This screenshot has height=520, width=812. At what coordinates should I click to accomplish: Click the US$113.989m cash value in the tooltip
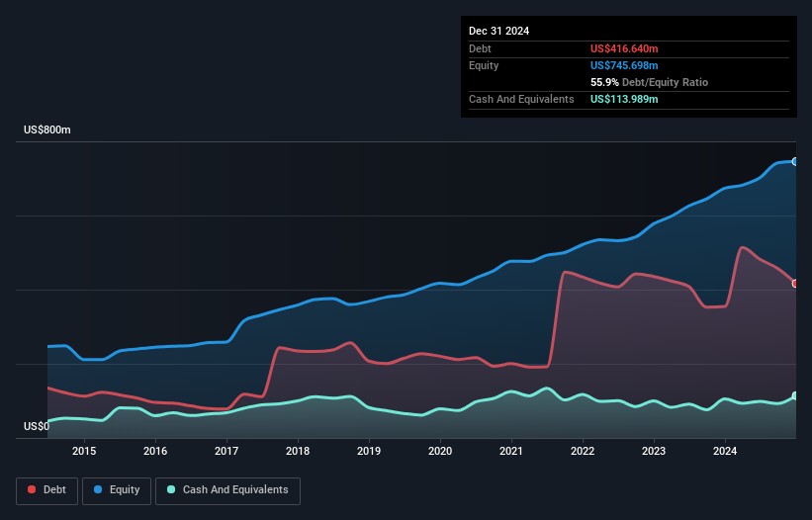point(624,99)
